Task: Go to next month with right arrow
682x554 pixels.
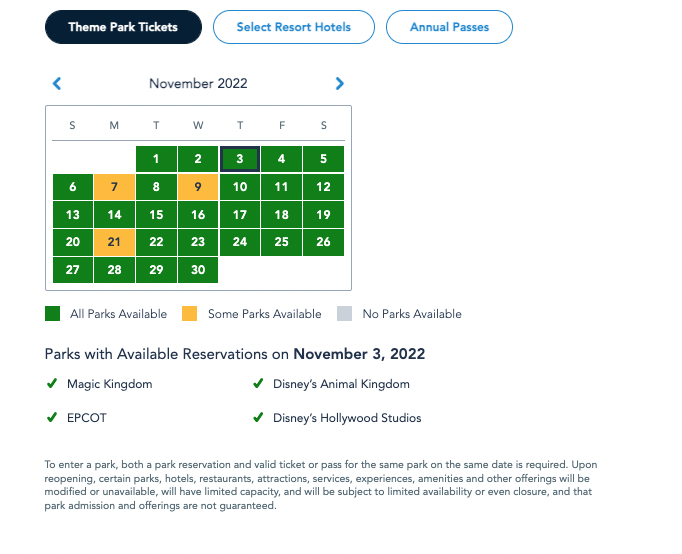Action: 340,84
